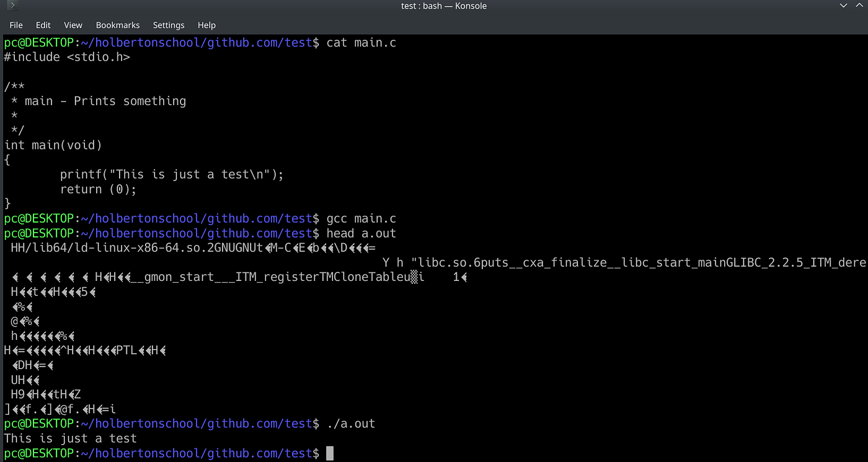The width and height of the screenshot is (868, 462).
Task: Click the blinking block cursor at the prompt
Action: click(330, 453)
